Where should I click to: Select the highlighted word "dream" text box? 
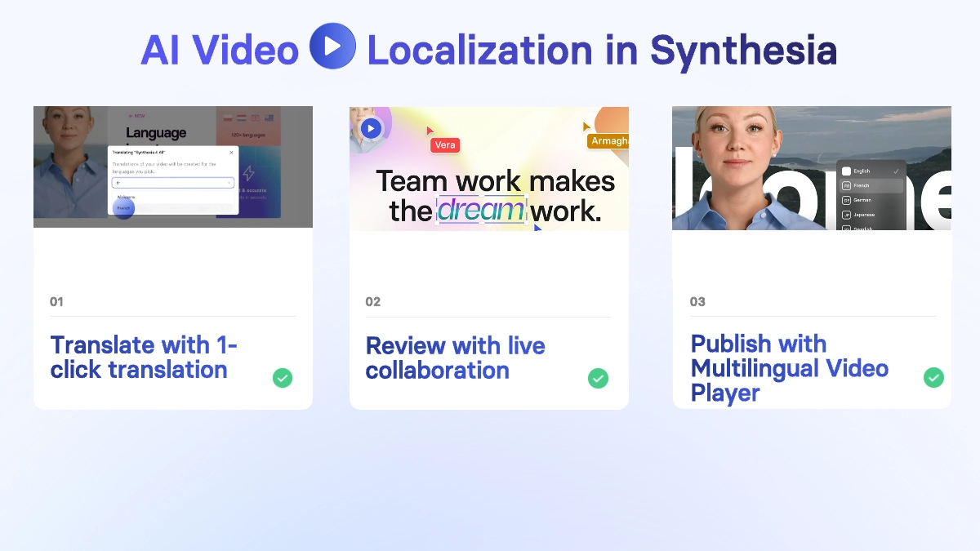pos(482,211)
